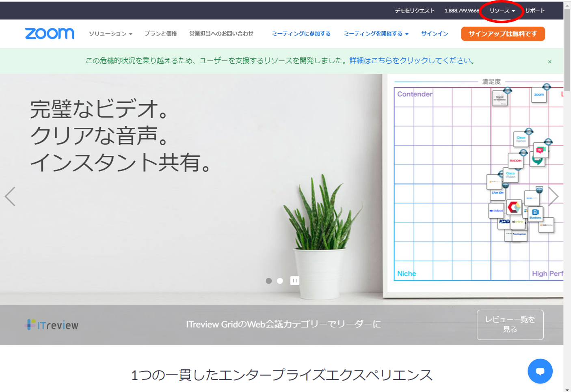
Task: Click the 完璧なビデオ。 headline text
Action: (x=99, y=109)
